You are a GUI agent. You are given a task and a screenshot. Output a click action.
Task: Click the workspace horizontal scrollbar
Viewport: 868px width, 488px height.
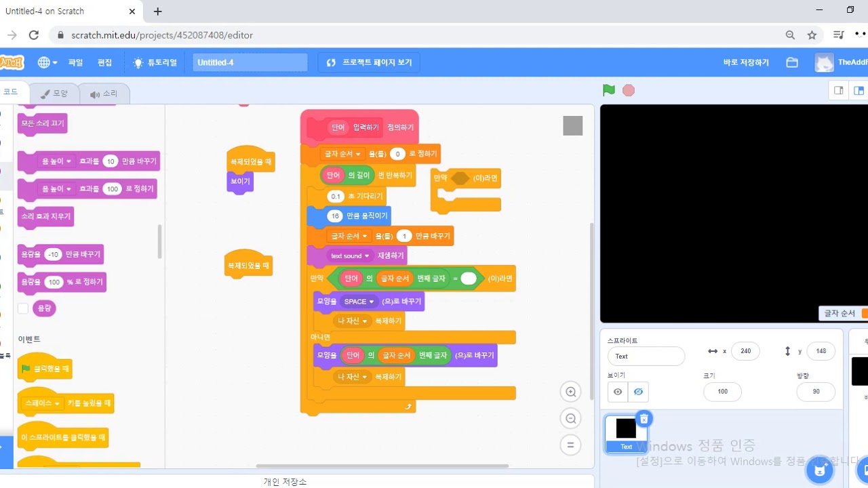pyautogui.click(x=382, y=466)
